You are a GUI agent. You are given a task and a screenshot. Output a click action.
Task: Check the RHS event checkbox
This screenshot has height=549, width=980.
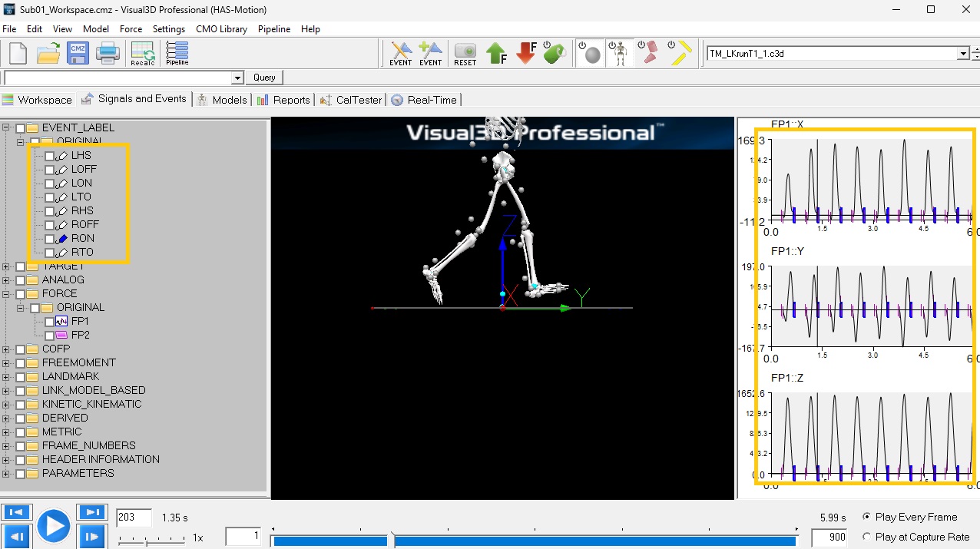(x=50, y=211)
